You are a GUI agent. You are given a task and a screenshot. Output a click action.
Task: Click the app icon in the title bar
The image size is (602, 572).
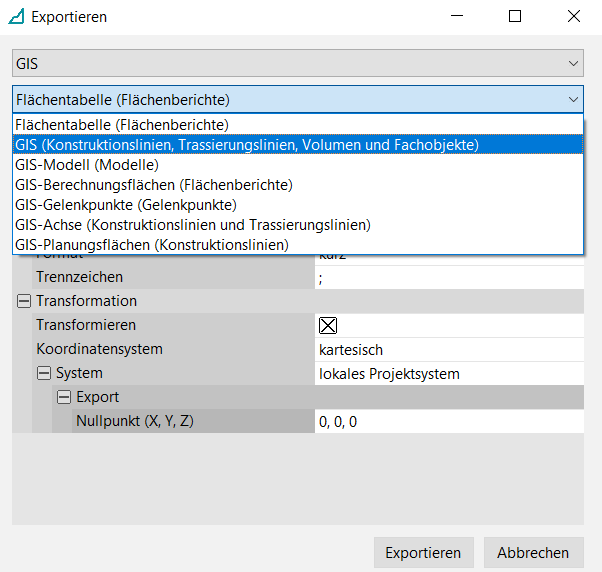[16, 17]
